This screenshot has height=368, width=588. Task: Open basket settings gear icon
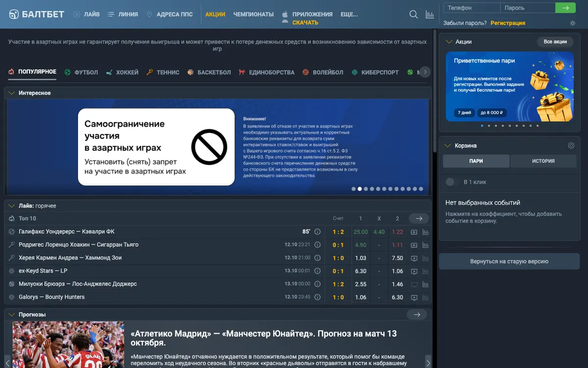[x=571, y=146]
